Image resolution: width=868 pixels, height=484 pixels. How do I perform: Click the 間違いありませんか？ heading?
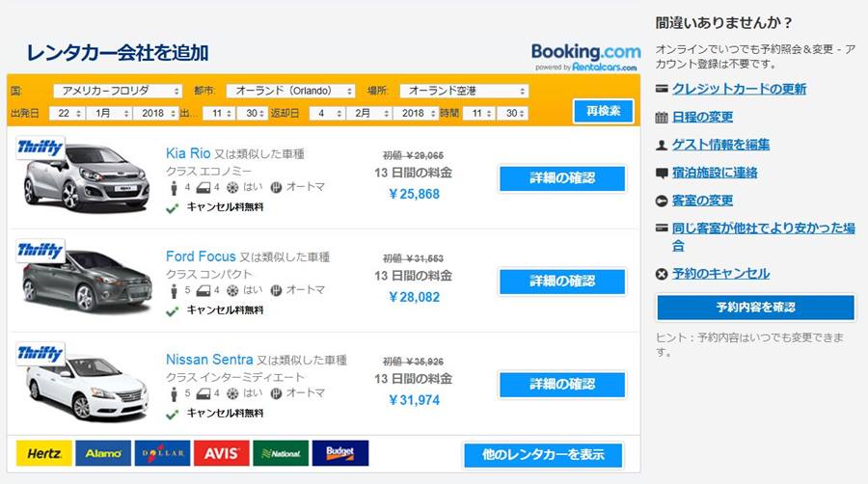pos(724,23)
